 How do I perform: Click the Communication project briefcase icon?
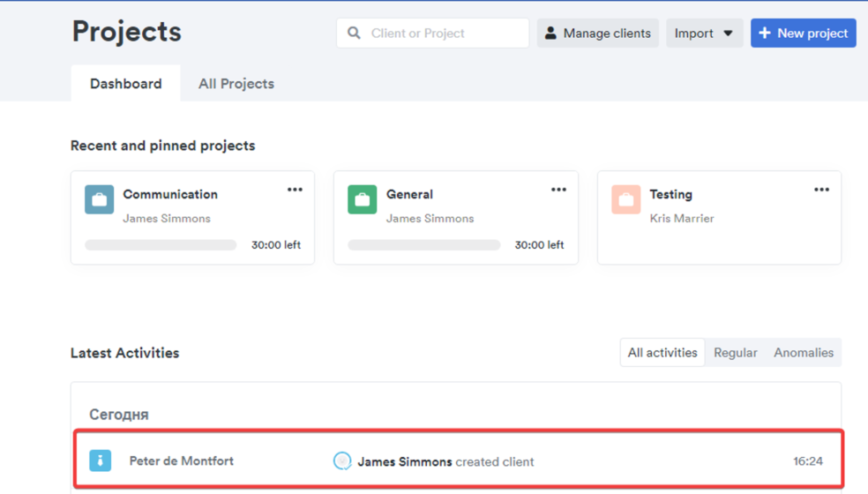click(99, 199)
